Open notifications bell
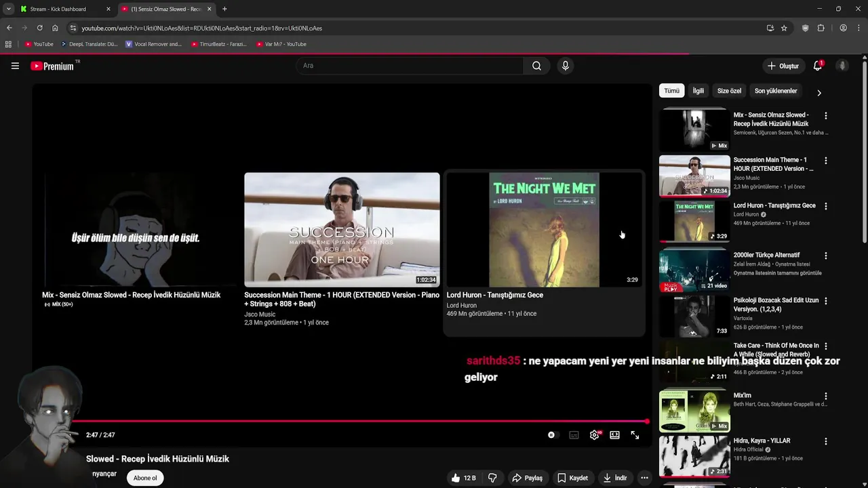The width and height of the screenshot is (868, 488). (818, 66)
